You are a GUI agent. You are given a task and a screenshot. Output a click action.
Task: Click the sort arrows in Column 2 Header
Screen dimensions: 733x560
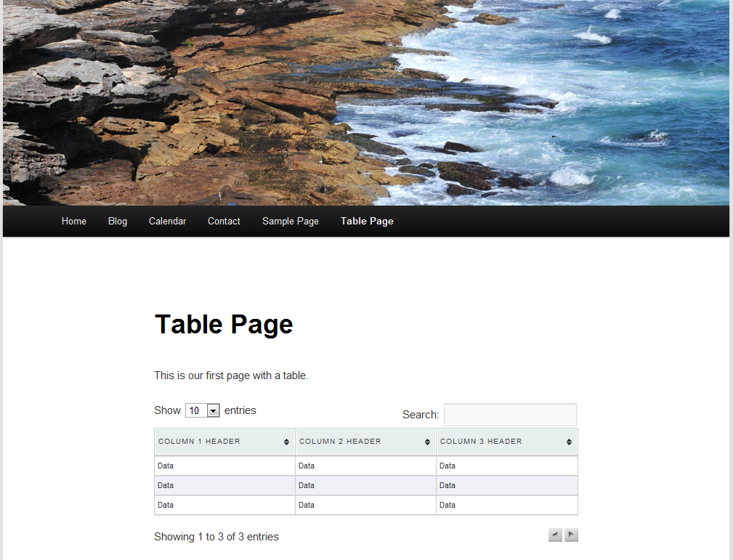click(x=427, y=442)
